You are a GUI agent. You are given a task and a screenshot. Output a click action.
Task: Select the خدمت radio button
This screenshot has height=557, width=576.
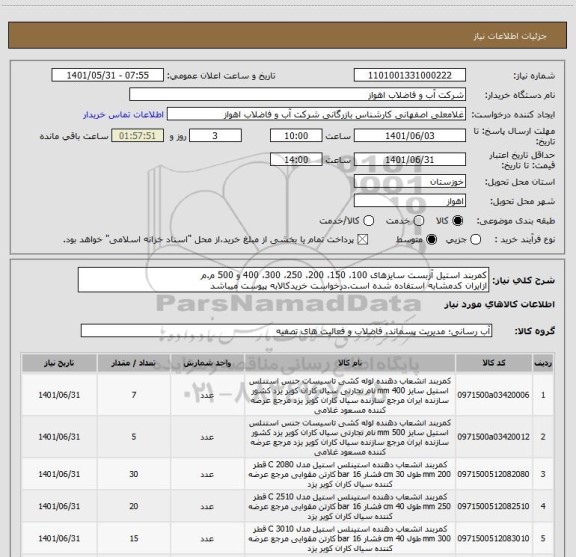419,220
